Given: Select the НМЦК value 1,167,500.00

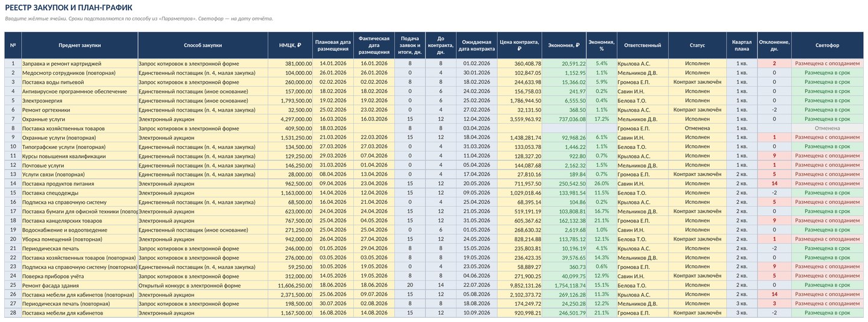Looking at the screenshot, I should point(291,312).
